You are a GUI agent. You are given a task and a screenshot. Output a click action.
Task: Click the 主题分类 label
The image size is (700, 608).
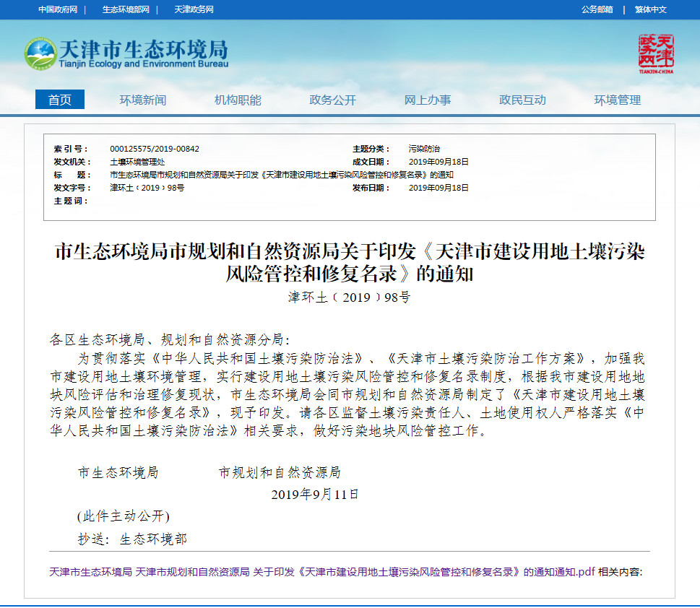371,149
